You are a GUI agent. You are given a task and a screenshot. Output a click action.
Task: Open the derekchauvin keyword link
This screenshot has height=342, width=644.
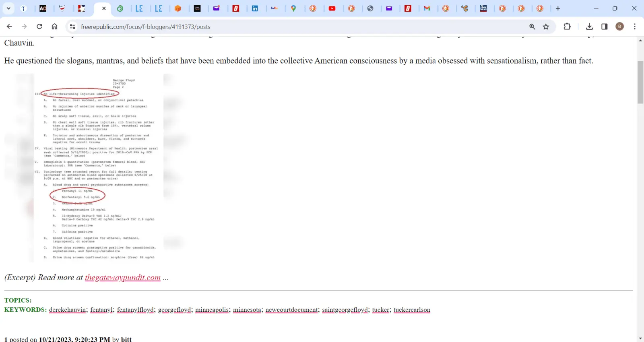(68, 310)
